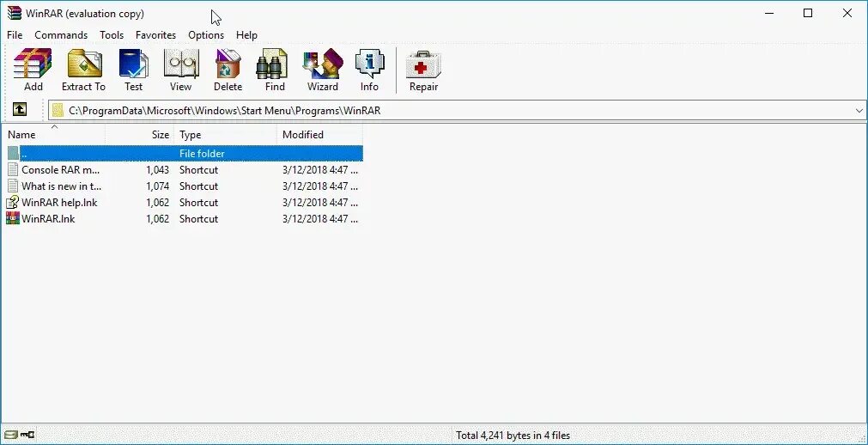Click the WinRAR title bar app icon
This screenshot has height=445, width=868.
[14, 13]
